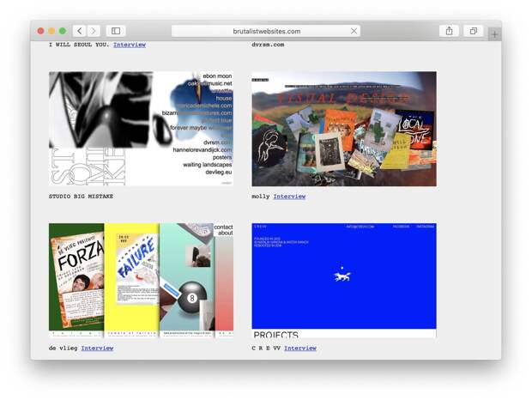Add a new tab with plus button

point(495,34)
